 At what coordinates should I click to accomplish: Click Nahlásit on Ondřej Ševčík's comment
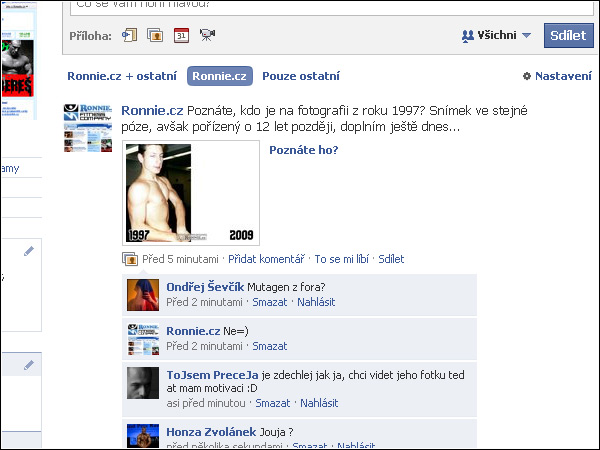[x=316, y=302]
